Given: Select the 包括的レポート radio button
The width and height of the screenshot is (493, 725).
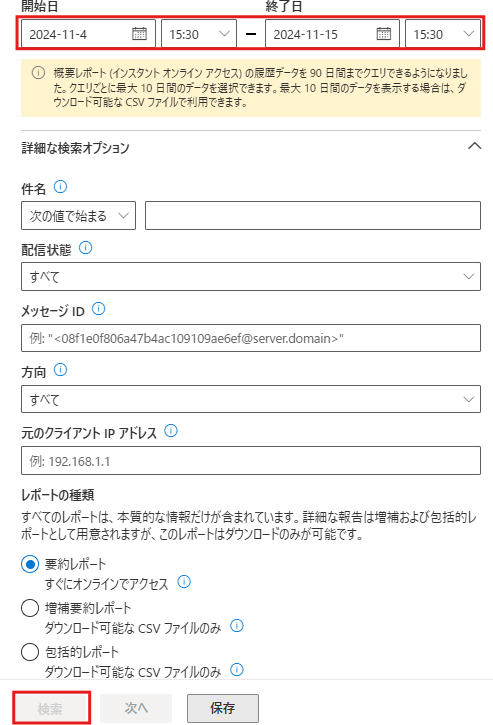Looking at the screenshot, I should [x=30, y=652].
